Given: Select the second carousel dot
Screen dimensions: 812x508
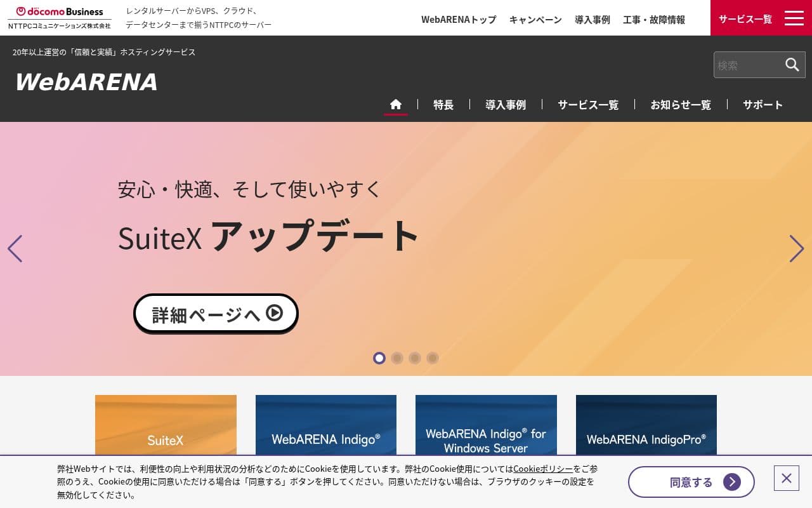Looking at the screenshot, I should click(x=397, y=358).
